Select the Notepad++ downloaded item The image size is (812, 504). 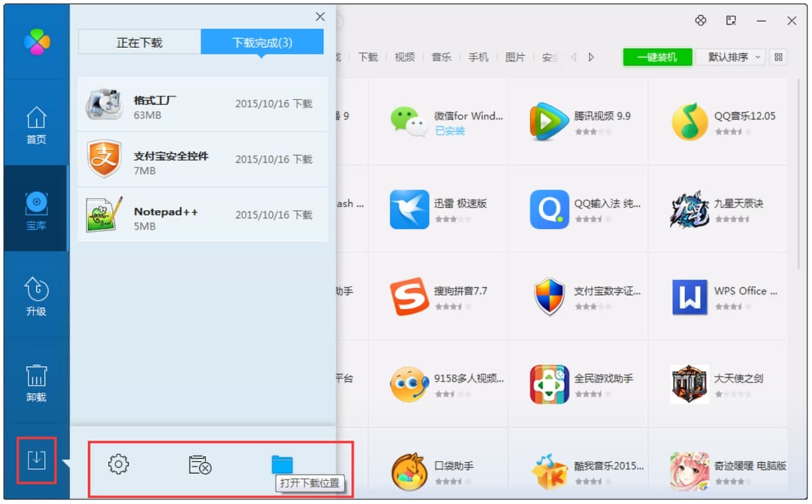click(x=203, y=214)
